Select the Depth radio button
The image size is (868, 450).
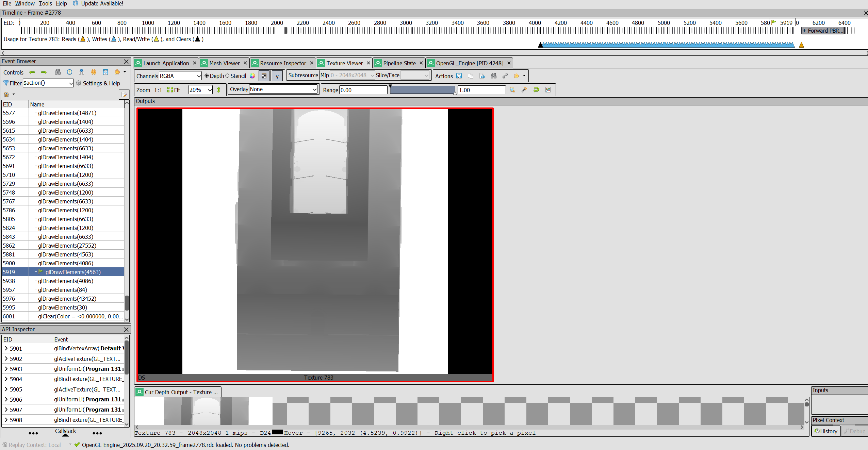[207, 76]
